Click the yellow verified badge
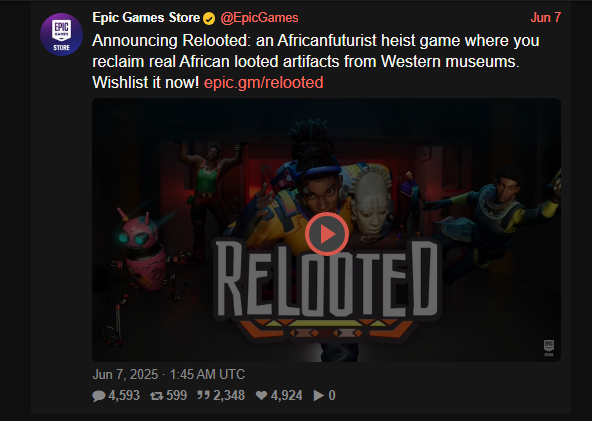Image resolution: width=592 pixels, height=421 pixels. coord(209,18)
